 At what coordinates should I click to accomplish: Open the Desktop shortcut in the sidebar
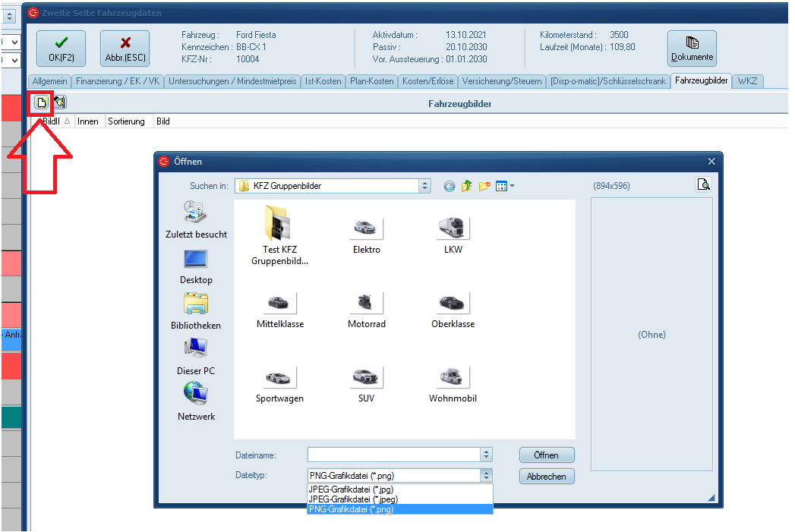196,266
